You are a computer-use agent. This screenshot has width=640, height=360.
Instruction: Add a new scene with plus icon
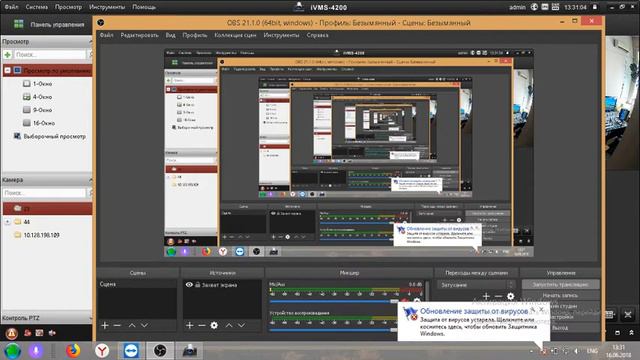(x=105, y=325)
